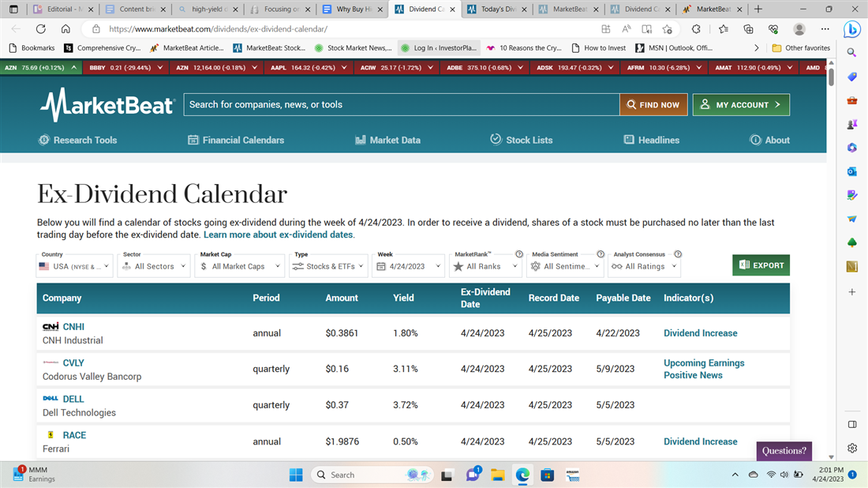Add this page to favorites star icon
The image size is (868, 488).
667,28
